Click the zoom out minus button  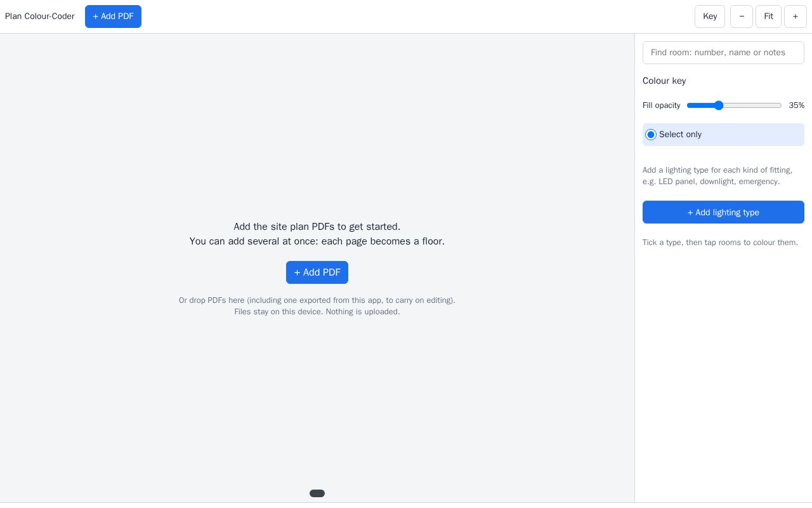[x=742, y=17]
